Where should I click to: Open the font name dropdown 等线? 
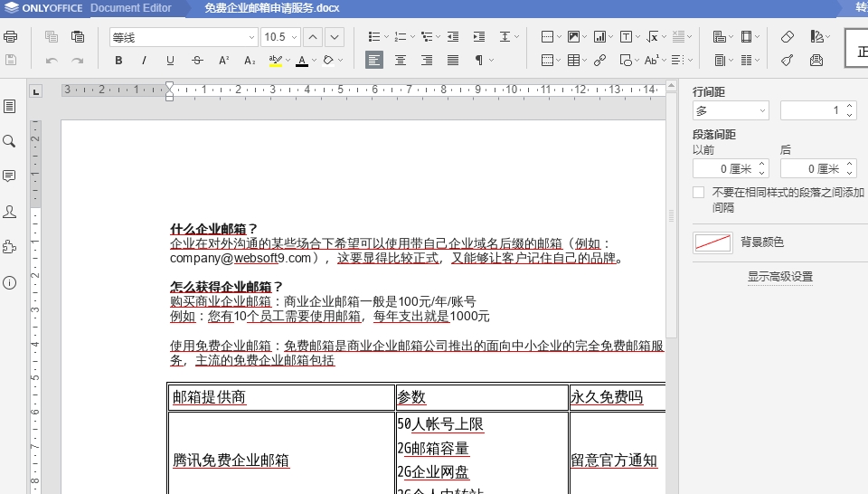(251, 37)
